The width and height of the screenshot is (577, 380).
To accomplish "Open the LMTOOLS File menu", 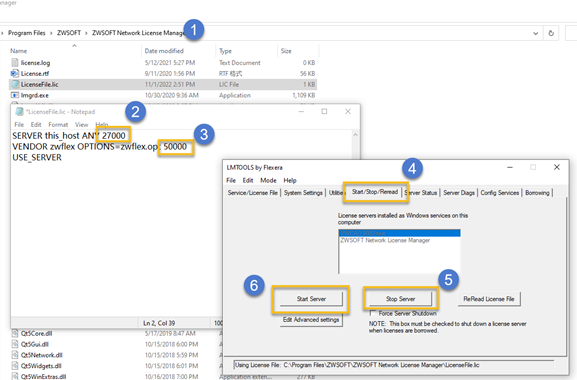I will click(x=231, y=180).
